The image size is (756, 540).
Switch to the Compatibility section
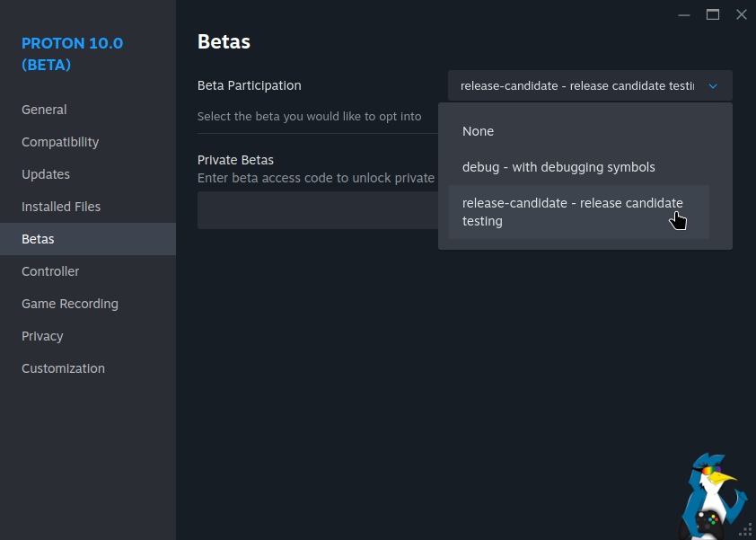(60, 142)
